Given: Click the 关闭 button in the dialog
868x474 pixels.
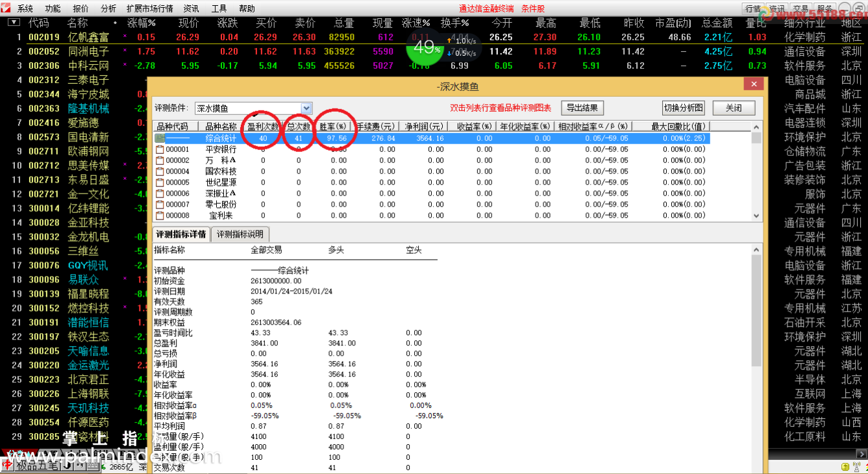Looking at the screenshot, I should click(x=734, y=108).
